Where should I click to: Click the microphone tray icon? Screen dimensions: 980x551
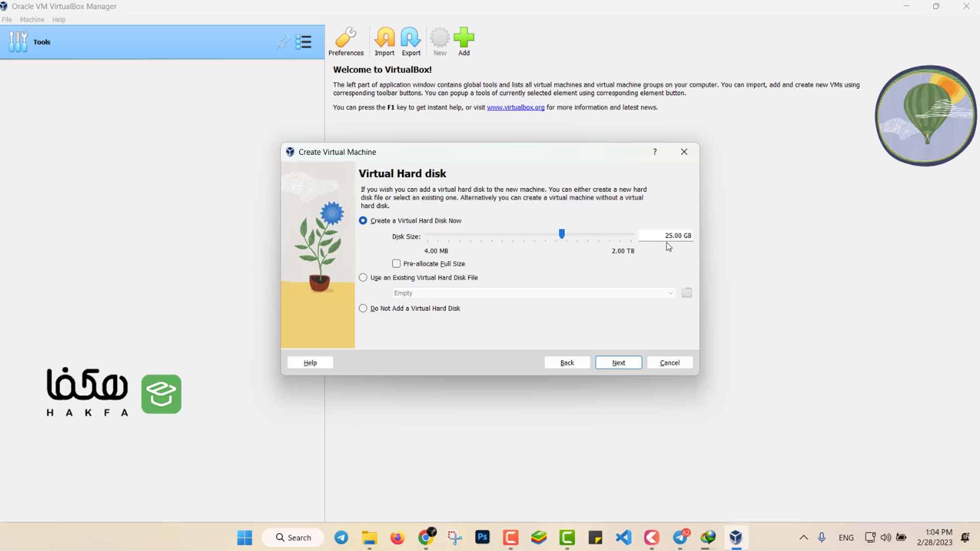(x=822, y=537)
